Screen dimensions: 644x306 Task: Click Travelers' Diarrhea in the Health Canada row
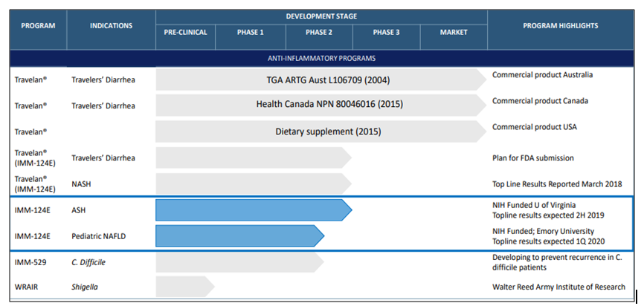coord(103,105)
